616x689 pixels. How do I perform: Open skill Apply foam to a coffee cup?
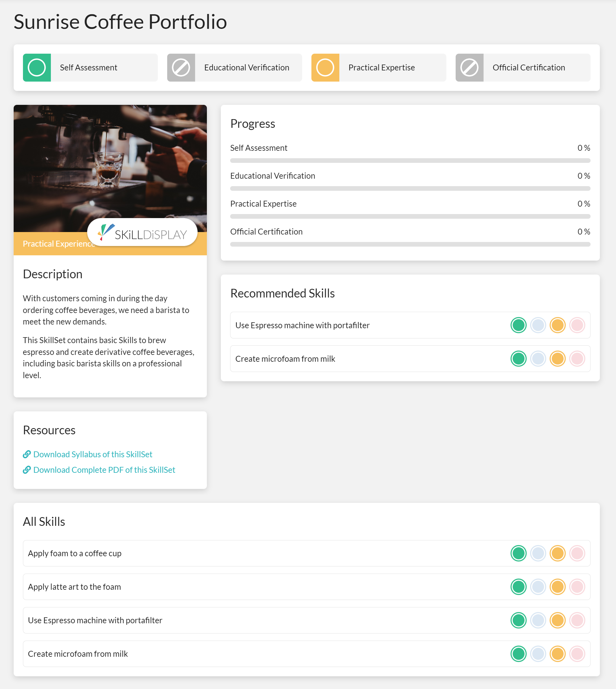pos(307,553)
